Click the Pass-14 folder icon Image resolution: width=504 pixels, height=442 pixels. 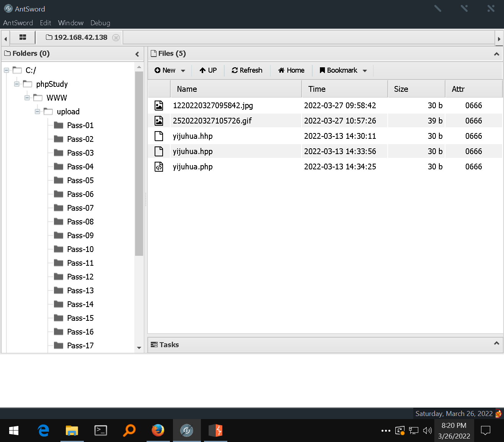point(59,304)
